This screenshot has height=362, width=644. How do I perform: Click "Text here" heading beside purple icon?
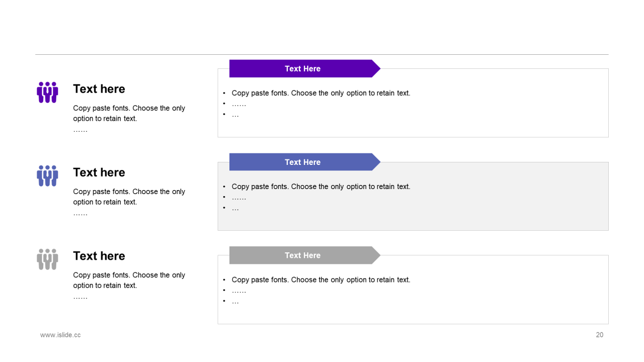click(x=99, y=89)
